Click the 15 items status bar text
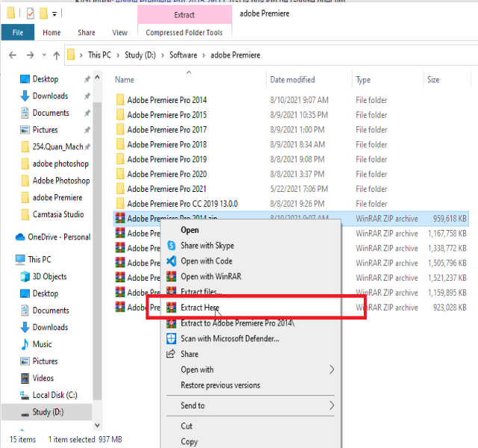This screenshot has width=478, height=448. coord(22,440)
